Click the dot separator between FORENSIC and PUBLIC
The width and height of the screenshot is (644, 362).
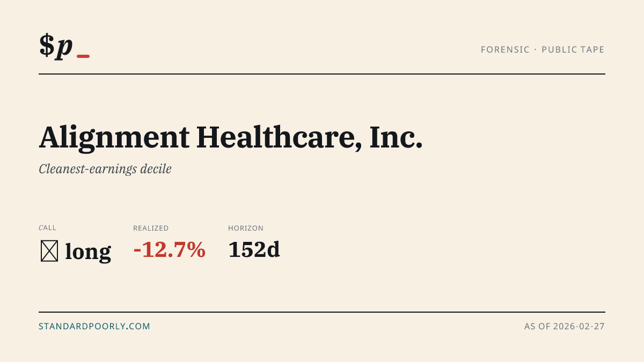click(x=536, y=50)
